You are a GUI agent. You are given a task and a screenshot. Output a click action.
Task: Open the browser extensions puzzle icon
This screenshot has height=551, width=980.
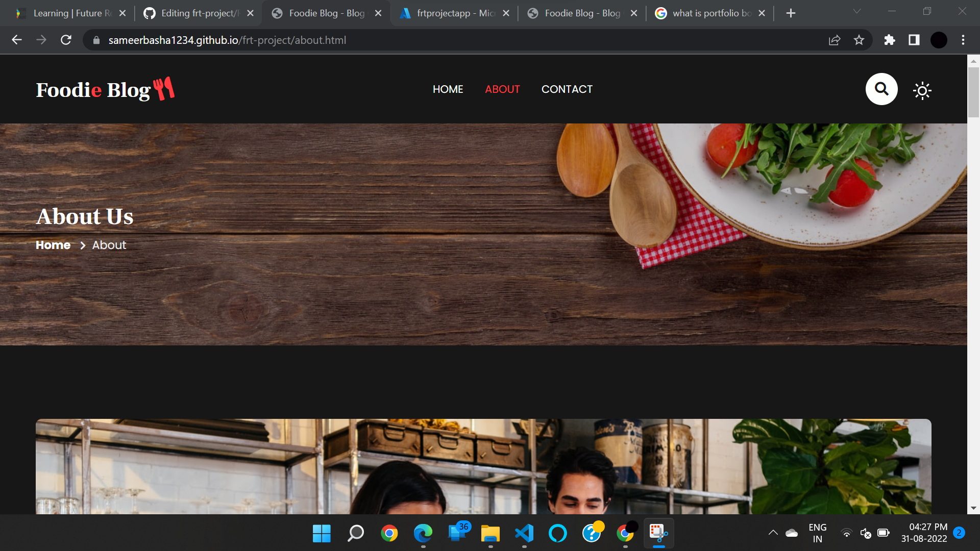(x=890, y=40)
